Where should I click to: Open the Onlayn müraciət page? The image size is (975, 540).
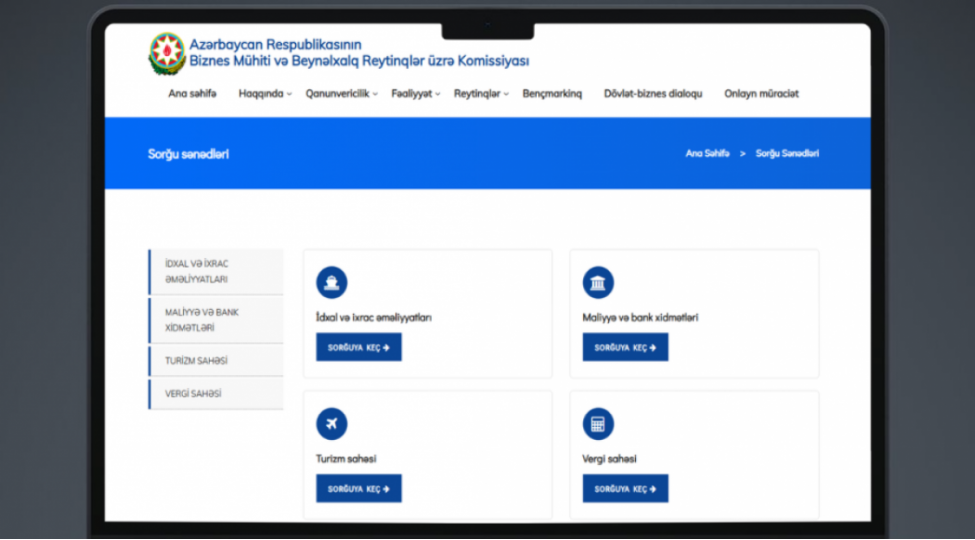(x=761, y=94)
